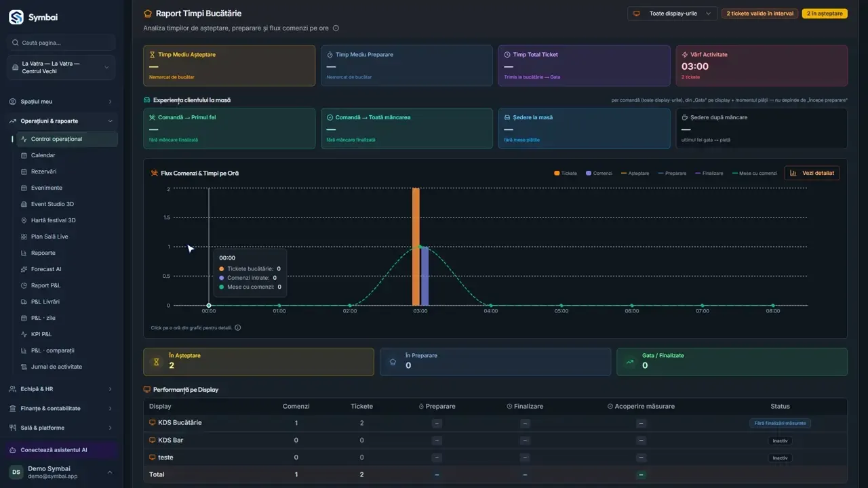
Task: Expand the Finanțe & contabilitate section
Action: pyautogui.click(x=62, y=408)
